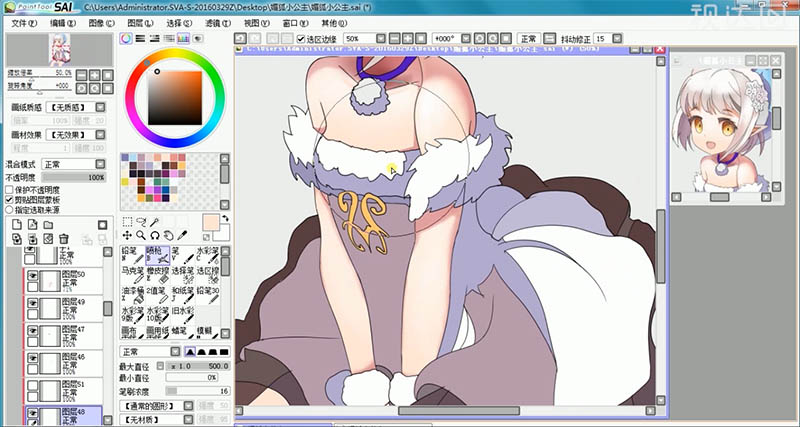This screenshot has width=800, height=427.
Task: Choose the 2值笔 binary pen
Action: pyautogui.click(x=158, y=294)
